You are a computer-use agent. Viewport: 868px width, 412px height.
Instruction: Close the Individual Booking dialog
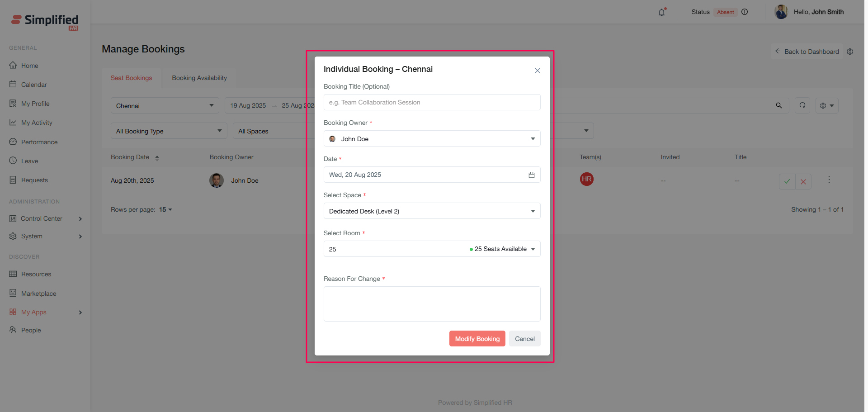tap(537, 71)
